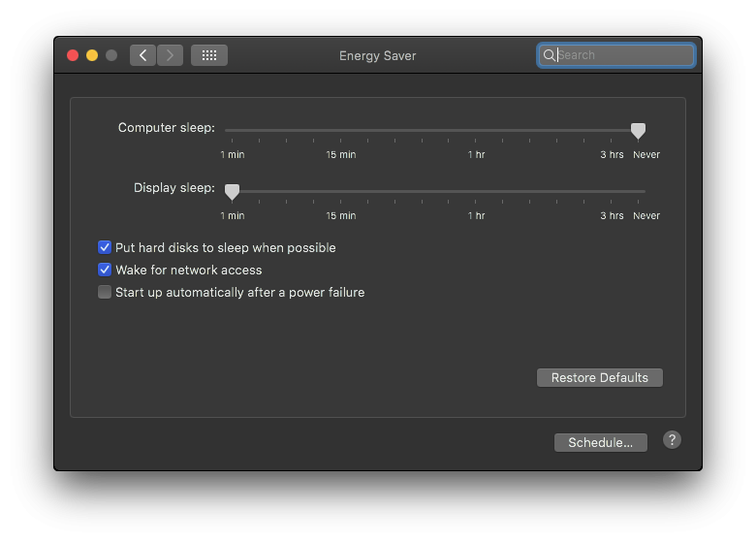Click 15 min label under Computer sleep
Viewport: 756px width, 542px height.
point(341,155)
